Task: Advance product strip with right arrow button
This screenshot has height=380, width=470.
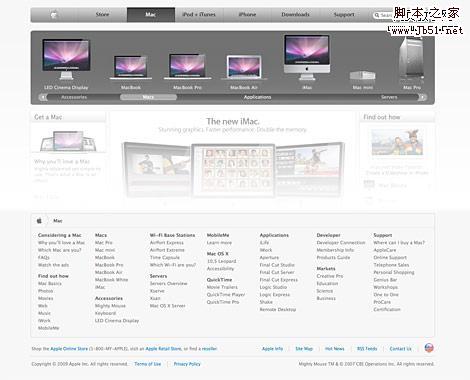Action: [422, 97]
